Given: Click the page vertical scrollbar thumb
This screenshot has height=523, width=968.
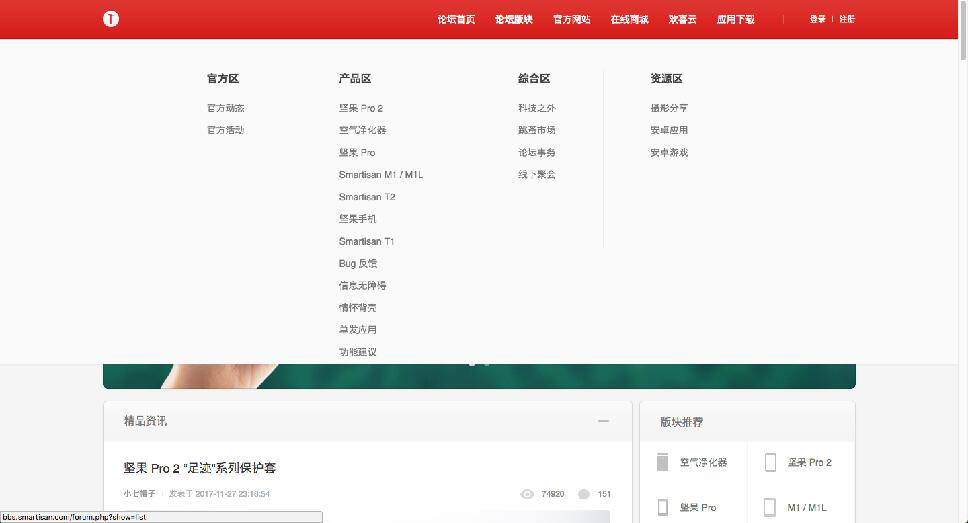Looking at the screenshot, I should [x=962, y=30].
